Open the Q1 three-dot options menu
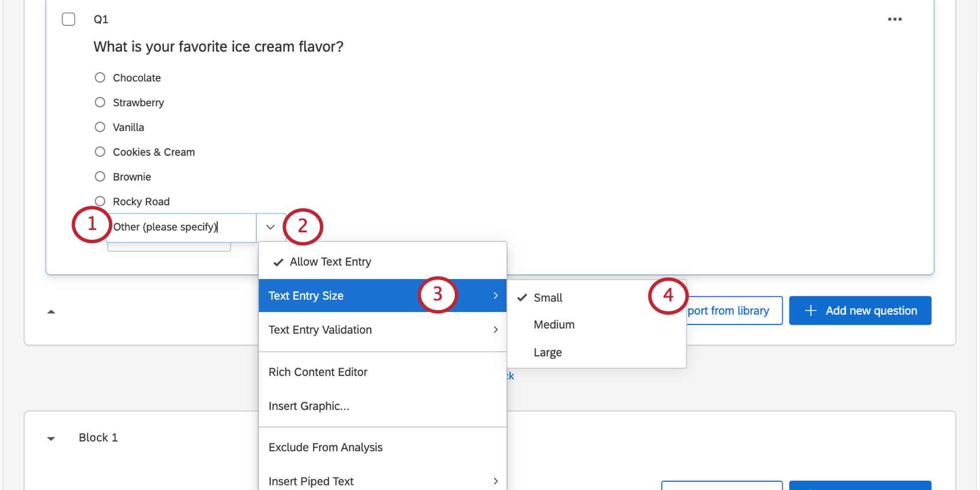Viewport: 980px width, 490px height. coord(895,20)
